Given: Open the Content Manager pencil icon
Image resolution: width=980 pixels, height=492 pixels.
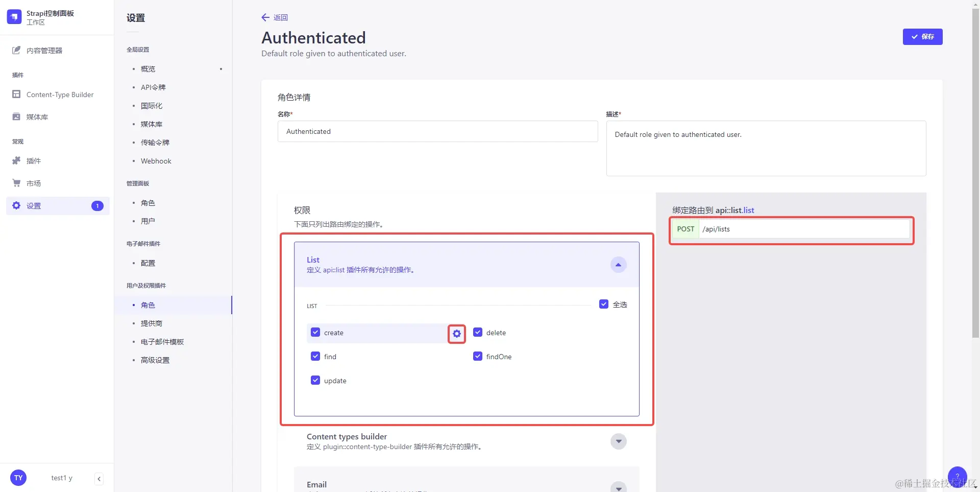Looking at the screenshot, I should coord(16,50).
